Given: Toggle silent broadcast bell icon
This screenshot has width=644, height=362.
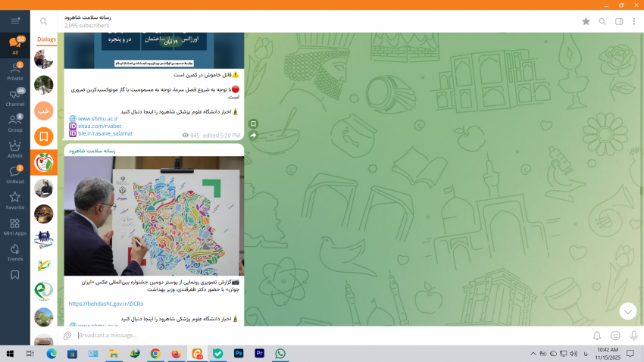Looking at the screenshot, I should (x=596, y=335).
